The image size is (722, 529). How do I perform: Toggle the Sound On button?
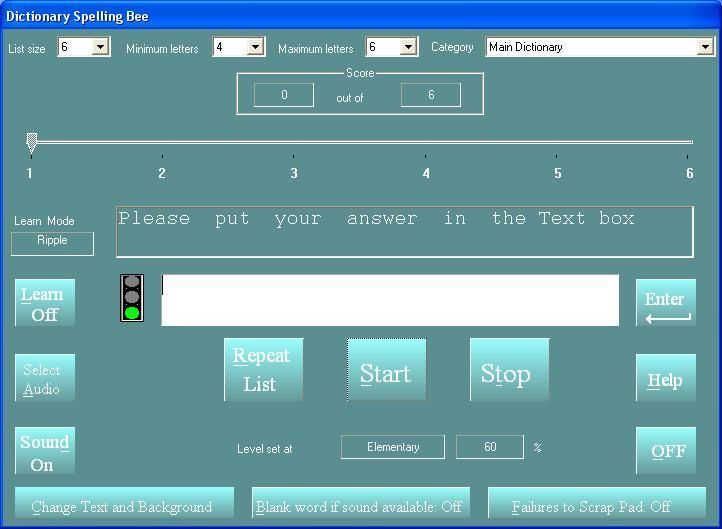45,452
